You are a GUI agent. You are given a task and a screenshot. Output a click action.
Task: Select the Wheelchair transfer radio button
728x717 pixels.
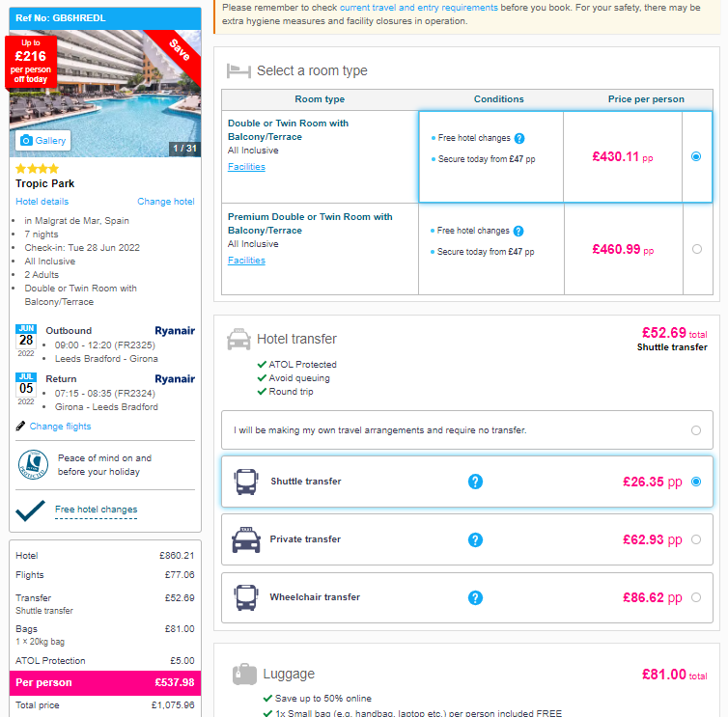[696, 597]
